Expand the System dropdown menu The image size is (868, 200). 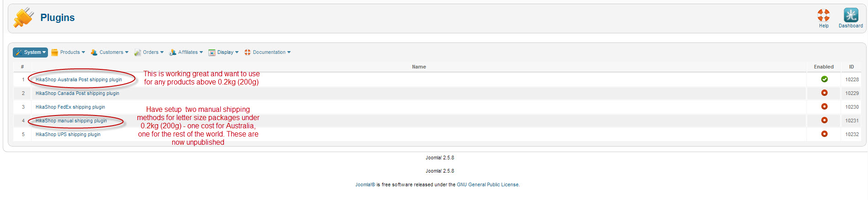31,53
